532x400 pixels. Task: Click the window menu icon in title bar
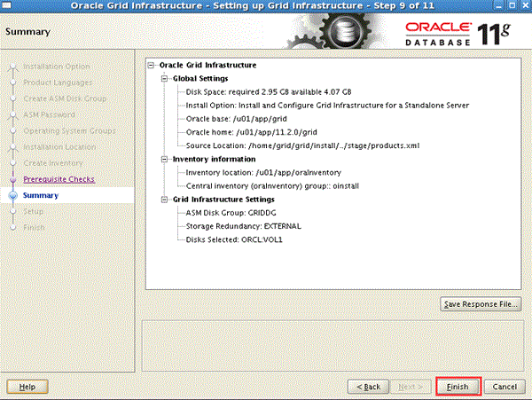click(x=6, y=5)
